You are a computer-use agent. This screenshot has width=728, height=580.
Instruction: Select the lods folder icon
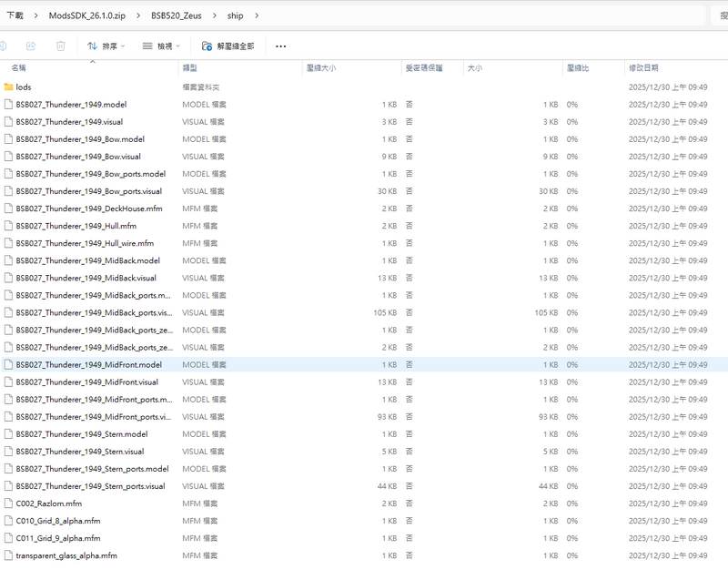8,87
